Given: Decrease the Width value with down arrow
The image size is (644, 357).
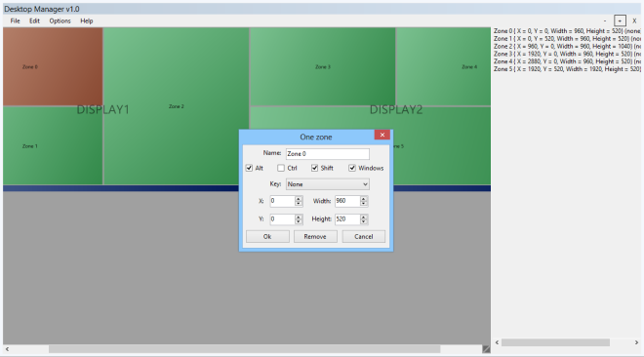Looking at the screenshot, I should 363,204.
